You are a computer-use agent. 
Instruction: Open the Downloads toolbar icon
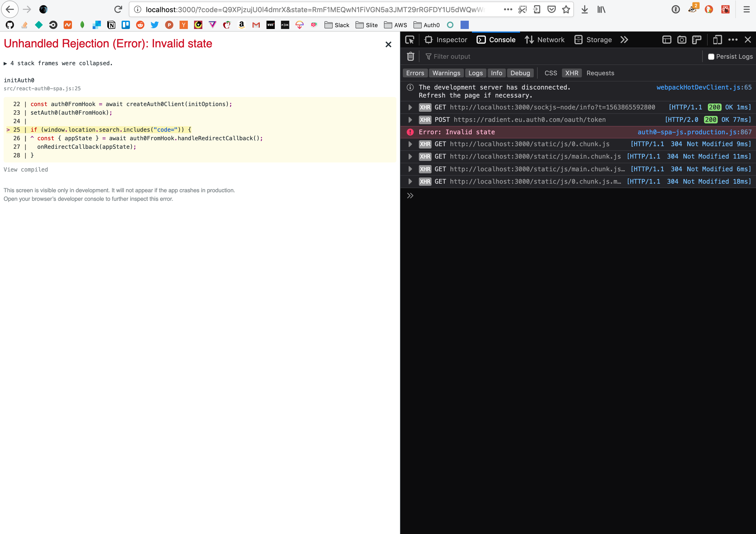click(x=584, y=10)
